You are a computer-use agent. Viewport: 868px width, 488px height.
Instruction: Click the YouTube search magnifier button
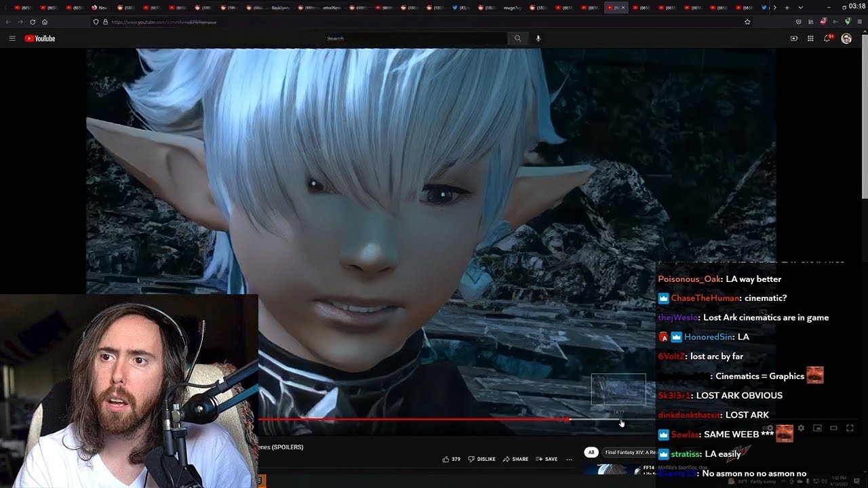click(x=517, y=39)
